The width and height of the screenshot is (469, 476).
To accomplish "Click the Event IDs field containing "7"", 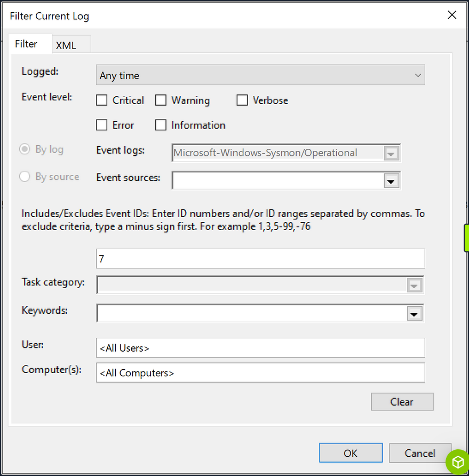I will 260,258.
